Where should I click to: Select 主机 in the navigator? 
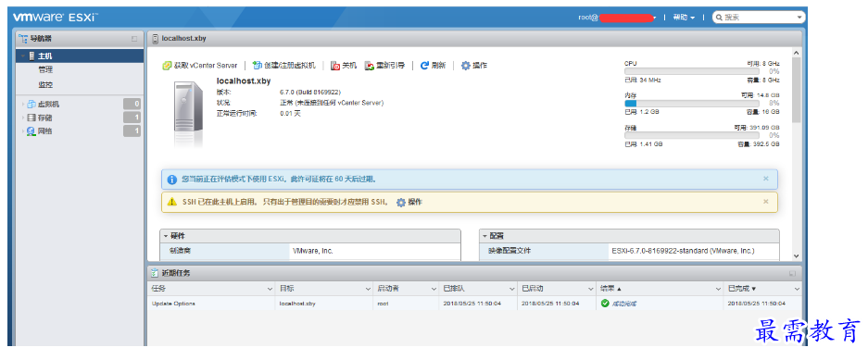81,56
